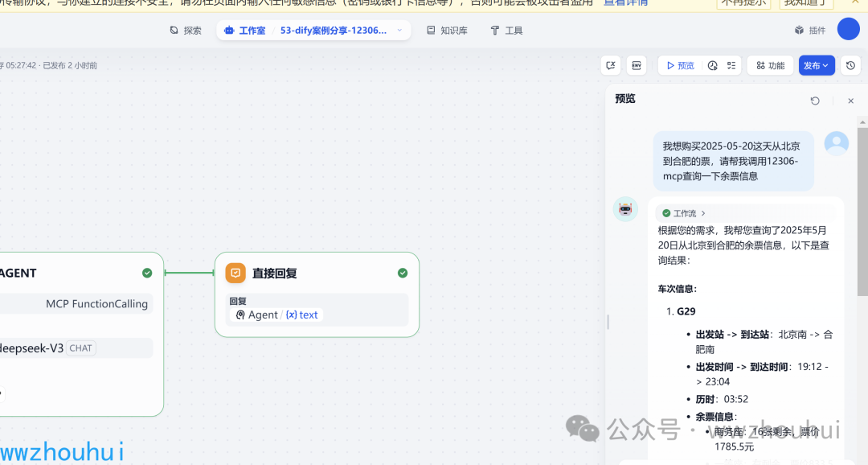
Task: Open the ENV environment variables icon
Action: click(637, 65)
